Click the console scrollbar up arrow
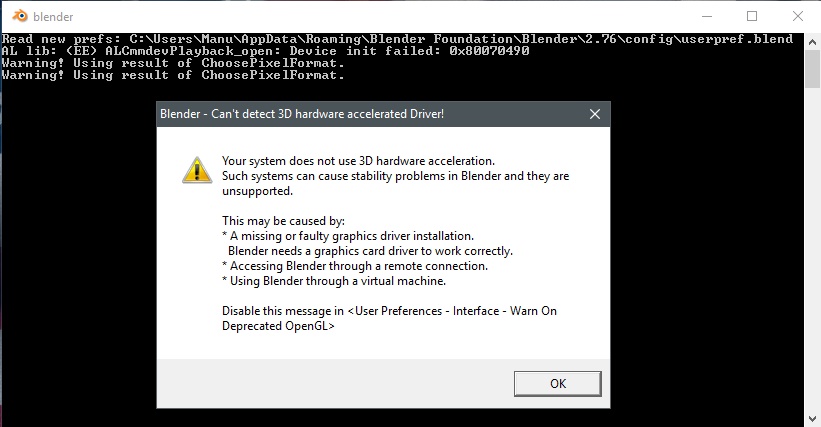 [x=812, y=42]
